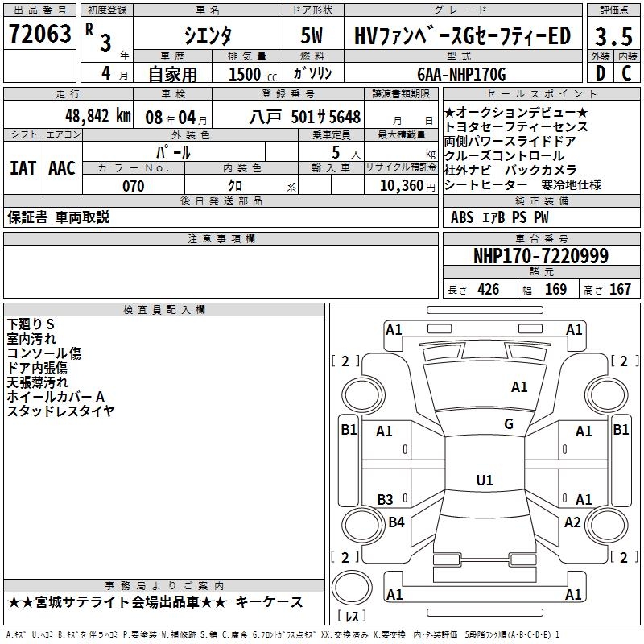Select the interior grade C
Viewport: 644px width, 644px height.
coord(626,73)
